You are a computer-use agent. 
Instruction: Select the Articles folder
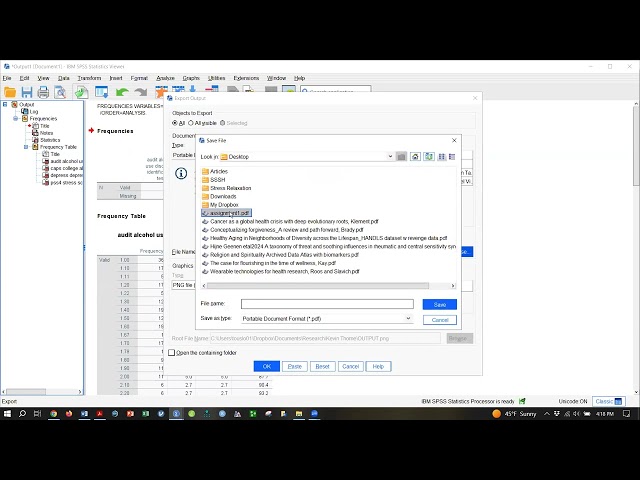(215, 171)
